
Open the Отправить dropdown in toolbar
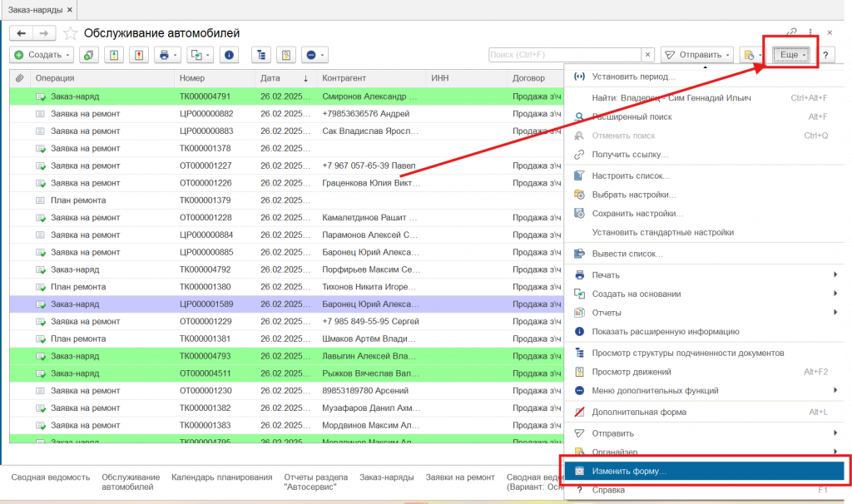(x=698, y=55)
